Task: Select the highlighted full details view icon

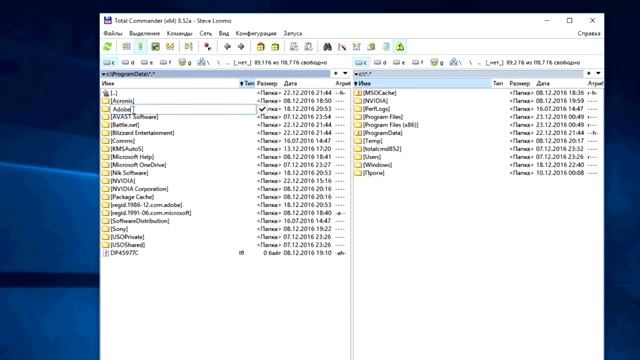Action: coord(141,47)
